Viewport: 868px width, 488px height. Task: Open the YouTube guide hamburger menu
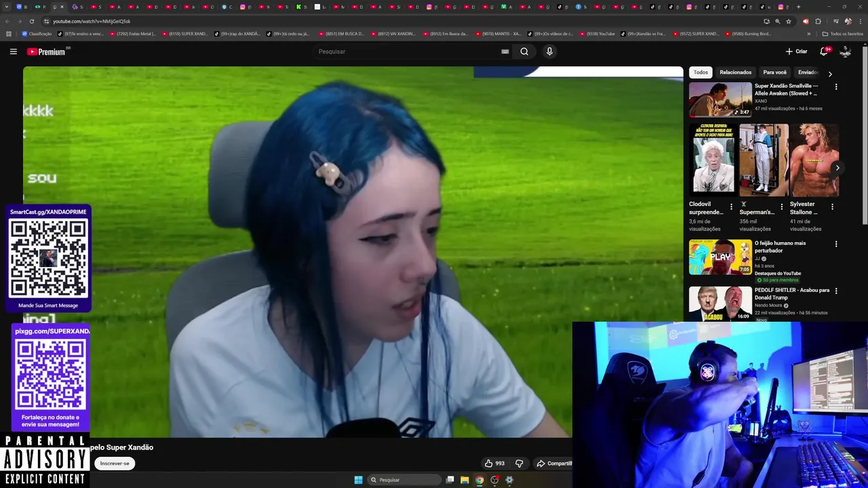(x=13, y=52)
